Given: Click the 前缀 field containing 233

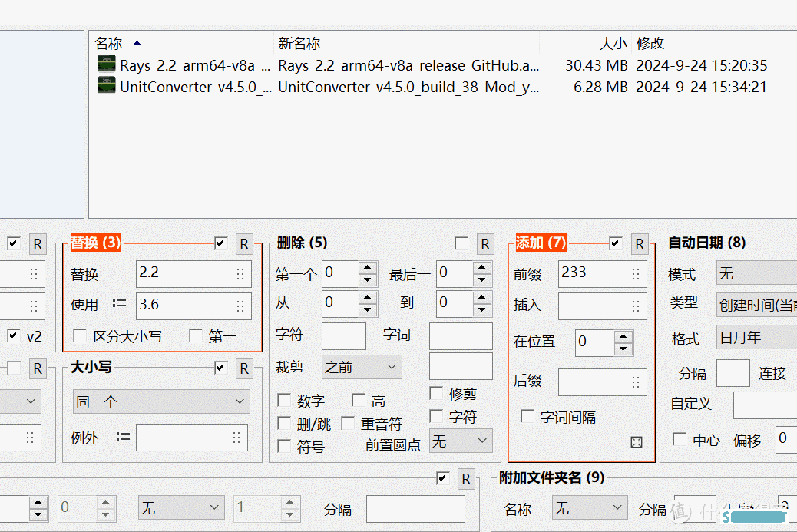Looking at the screenshot, I should (x=602, y=274).
